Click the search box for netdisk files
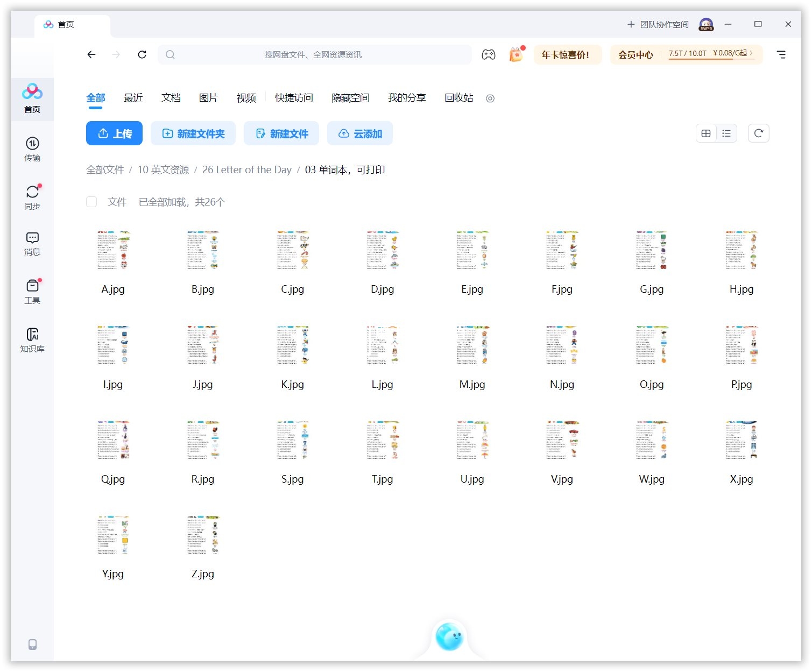Image resolution: width=812 pixels, height=672 pixels. (314, 54)
